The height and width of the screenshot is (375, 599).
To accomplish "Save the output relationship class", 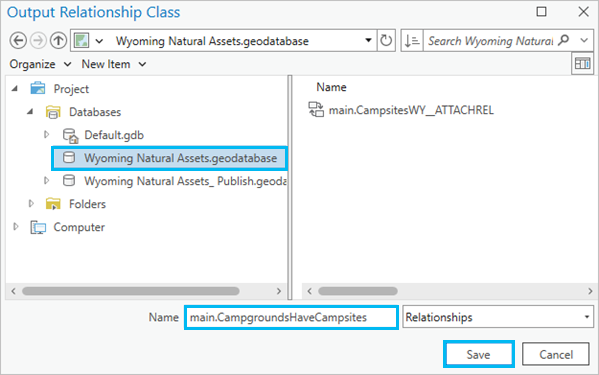I will point(478,354).
